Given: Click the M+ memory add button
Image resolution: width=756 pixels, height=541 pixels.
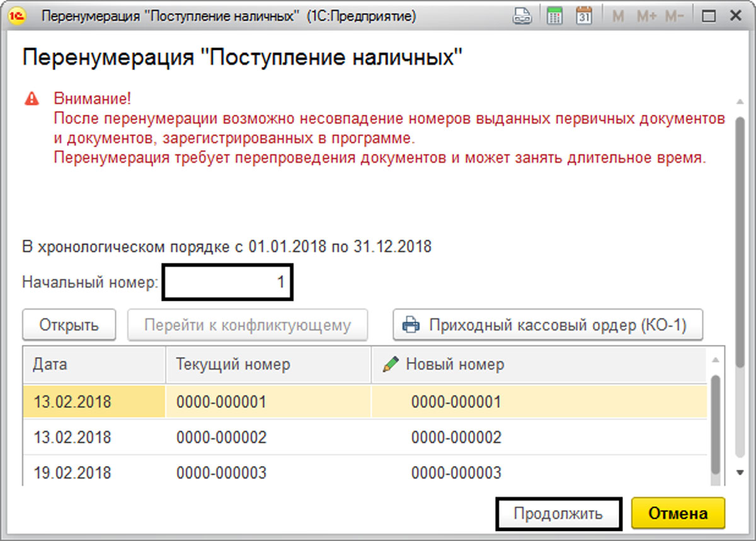Looking at the screenshot, I should (646, 16).
